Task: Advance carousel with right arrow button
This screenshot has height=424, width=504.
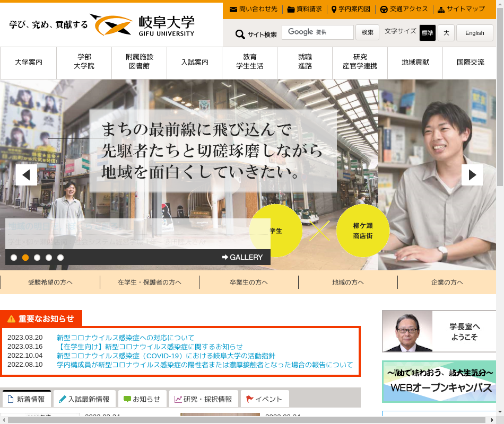Action: tap(472, 175)
